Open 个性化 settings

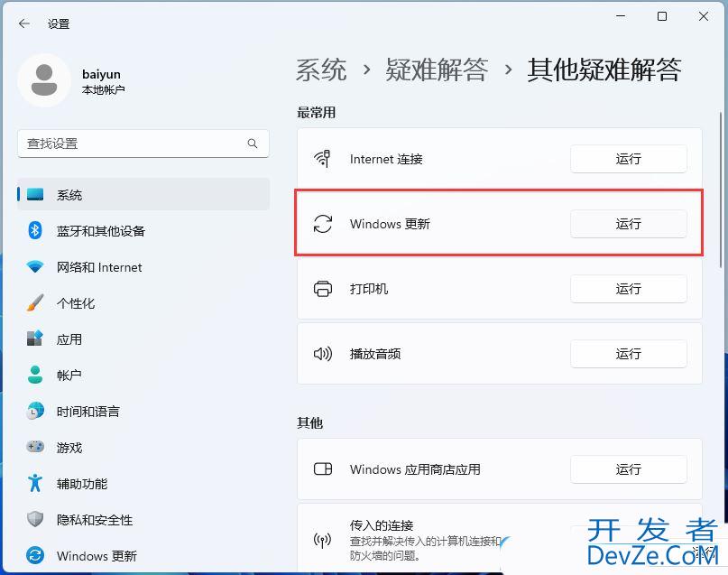(143, 302)
